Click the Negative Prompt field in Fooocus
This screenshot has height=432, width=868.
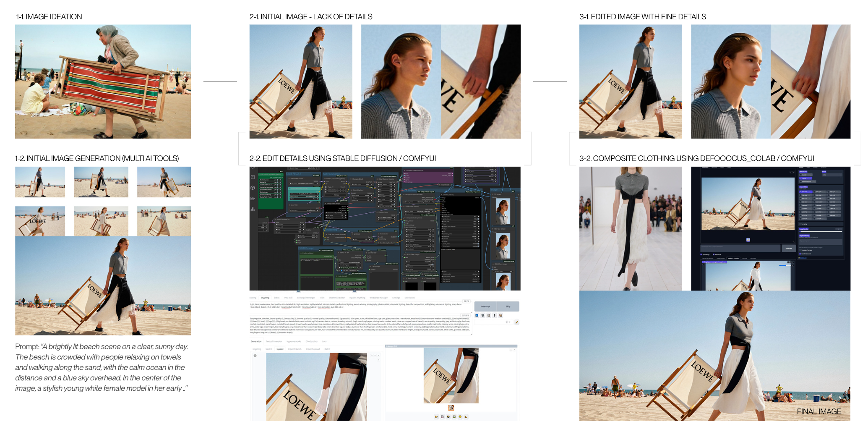click(821, 242)
